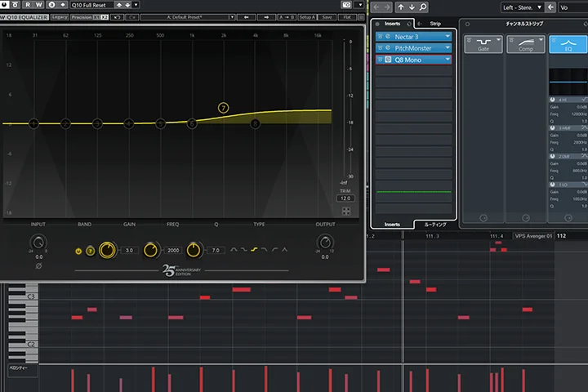
Task: Click the Input gain knob
Action: pyautogui.click(x=38, y=243)
